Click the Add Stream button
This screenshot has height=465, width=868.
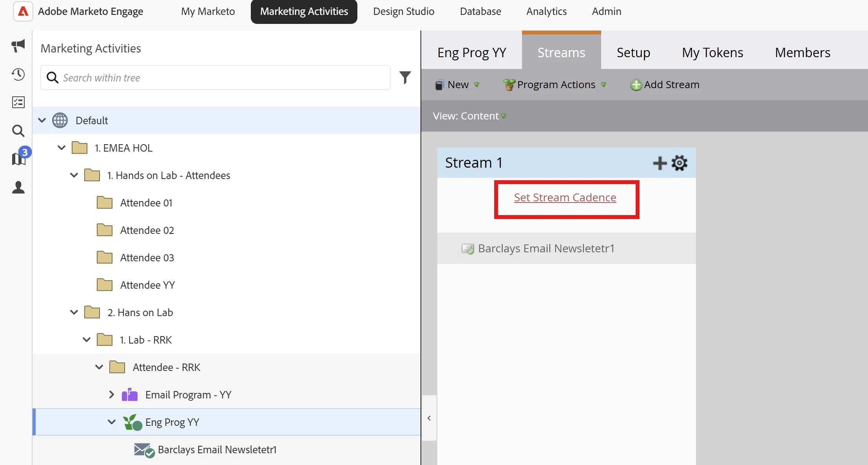665,85
